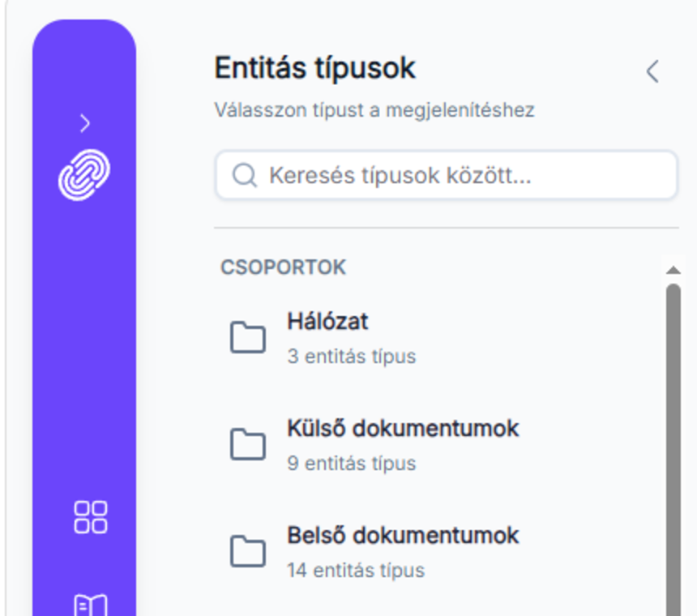
Task: Click the '3 entitás típus' text
Action: (x=351, y=357)
